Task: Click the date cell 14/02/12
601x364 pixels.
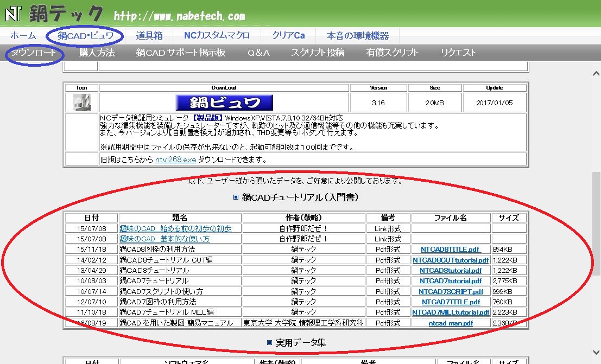Action: 92,260
